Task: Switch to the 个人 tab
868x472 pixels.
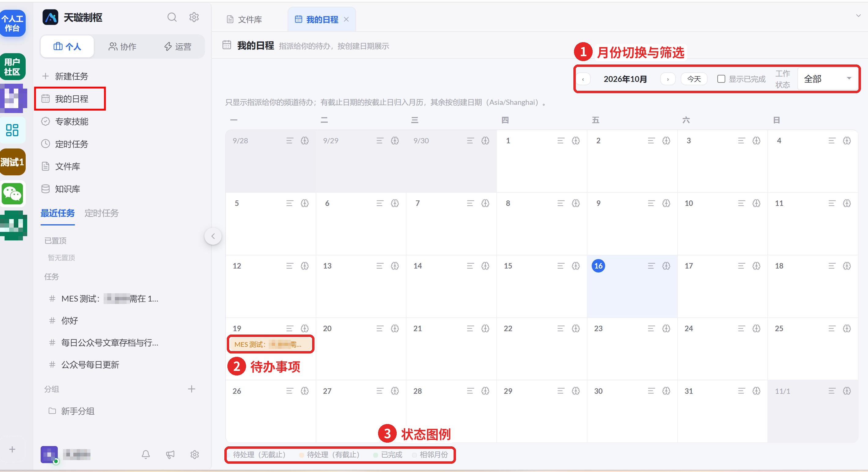Action: [67, 46]
